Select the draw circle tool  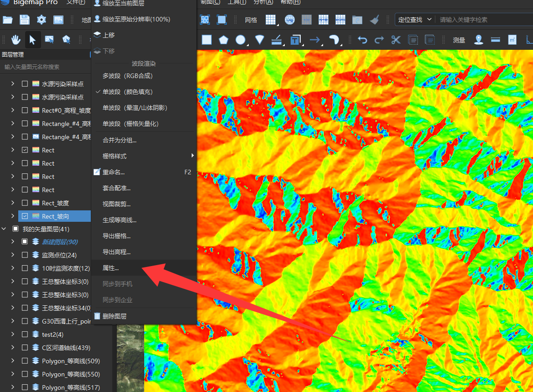tap(240, 40)
